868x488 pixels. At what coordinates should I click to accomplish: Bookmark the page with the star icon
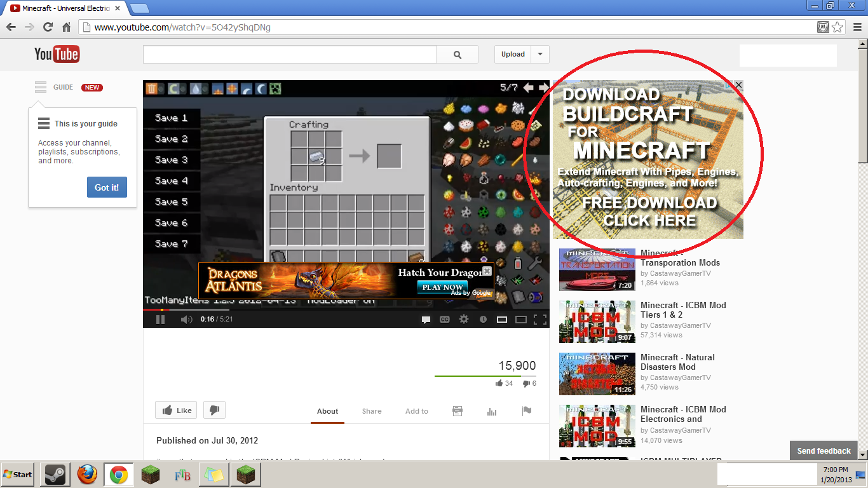pyautogui.click(x=837, y=27)
